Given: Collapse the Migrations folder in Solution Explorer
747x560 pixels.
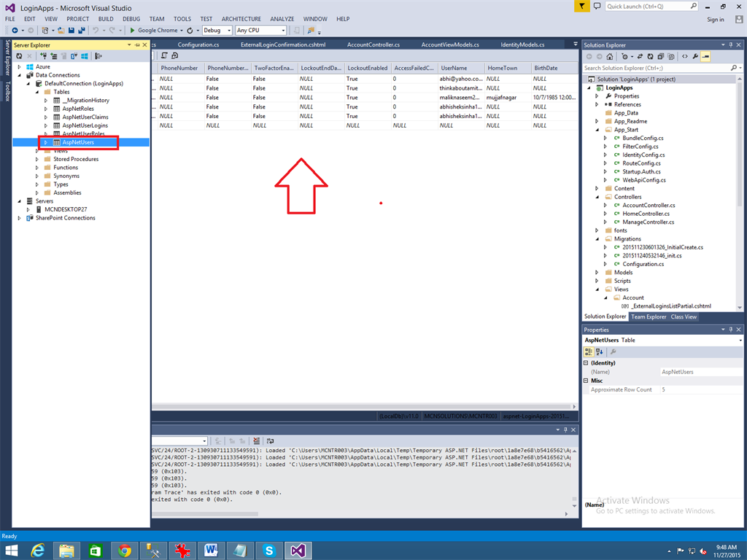Looking at the screenshot, I should (597, 239).
